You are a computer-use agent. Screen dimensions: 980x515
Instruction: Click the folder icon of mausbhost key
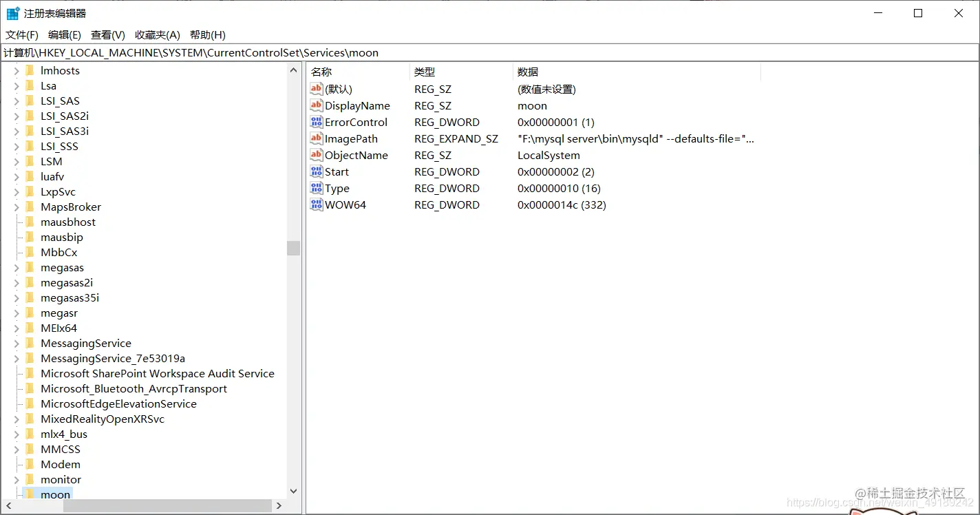[x=30, y=222]
